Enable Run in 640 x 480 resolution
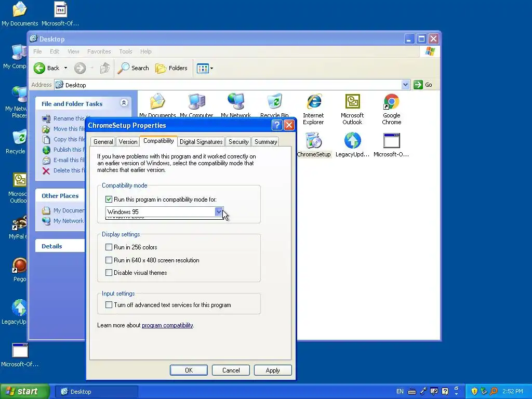 click(x=109, y=260)
